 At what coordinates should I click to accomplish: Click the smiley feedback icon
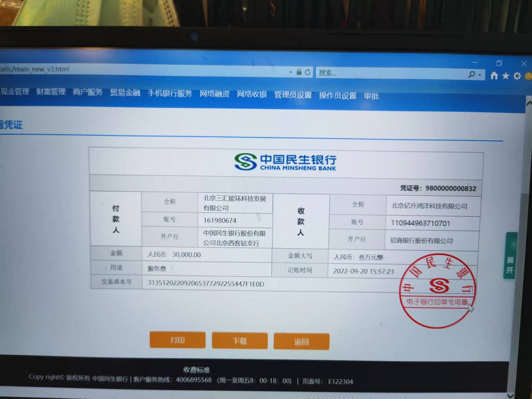point(528,76)
